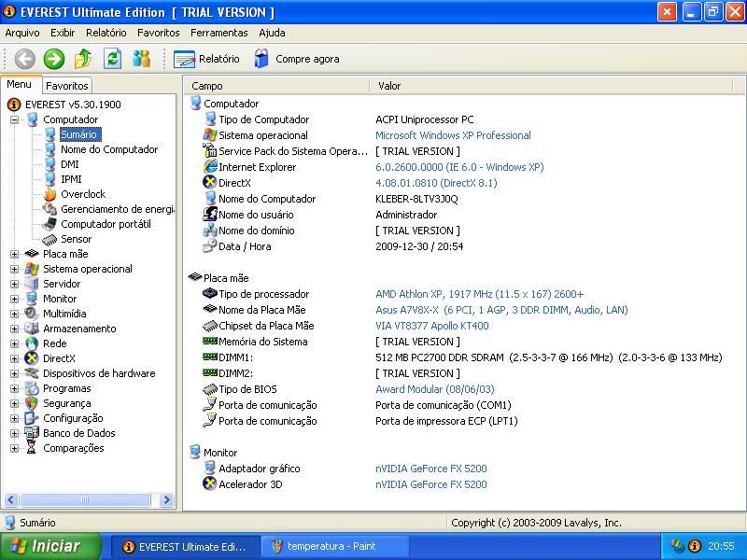The image size is (747, 560).
Task: Expand the Monitor tree node
Action: point(14,299)
